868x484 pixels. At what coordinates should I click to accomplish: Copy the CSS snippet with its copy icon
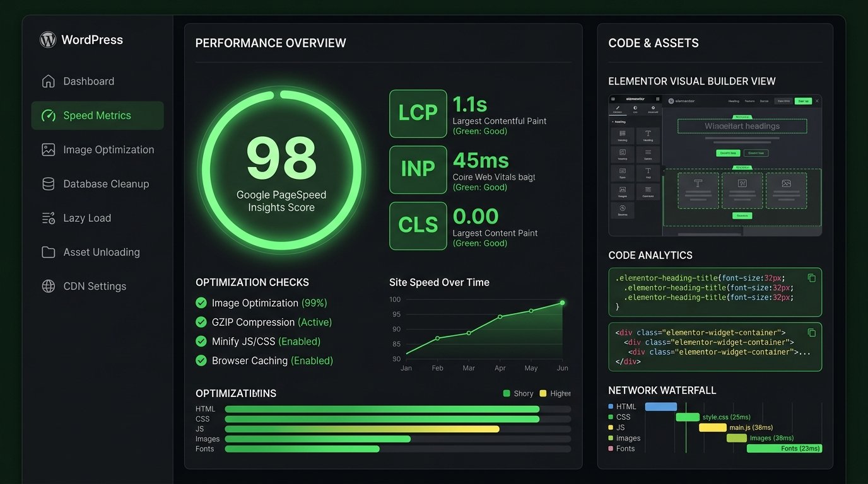point(812,278)
